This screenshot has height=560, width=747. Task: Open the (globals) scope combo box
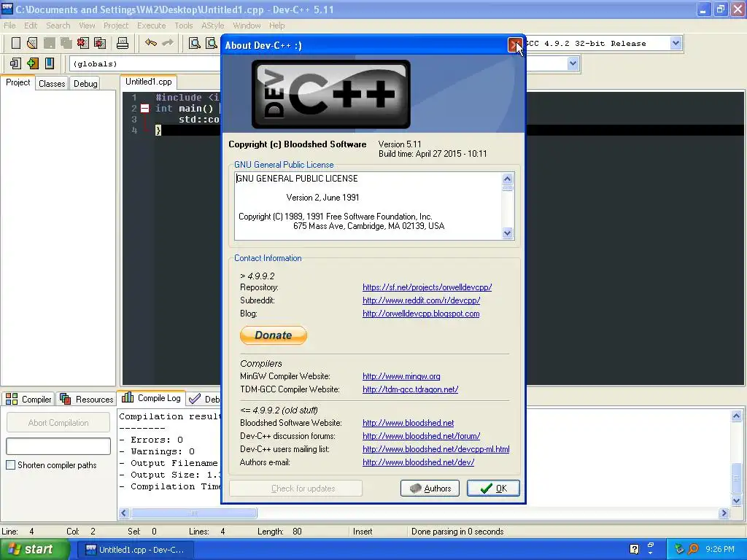[145, 64]
